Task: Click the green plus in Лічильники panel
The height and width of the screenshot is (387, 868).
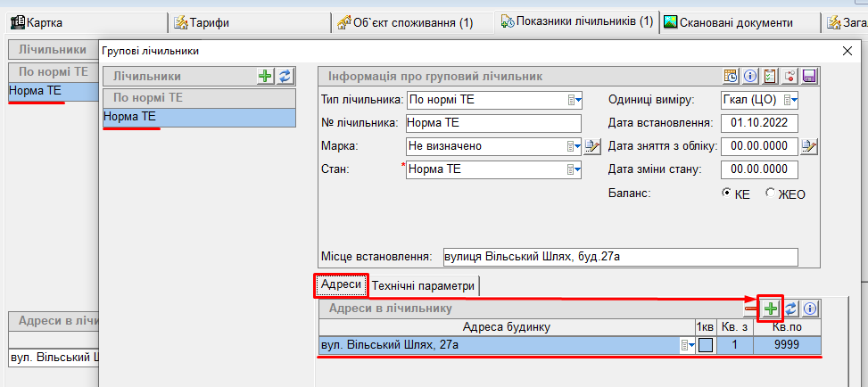Action: tap(266, 77)
